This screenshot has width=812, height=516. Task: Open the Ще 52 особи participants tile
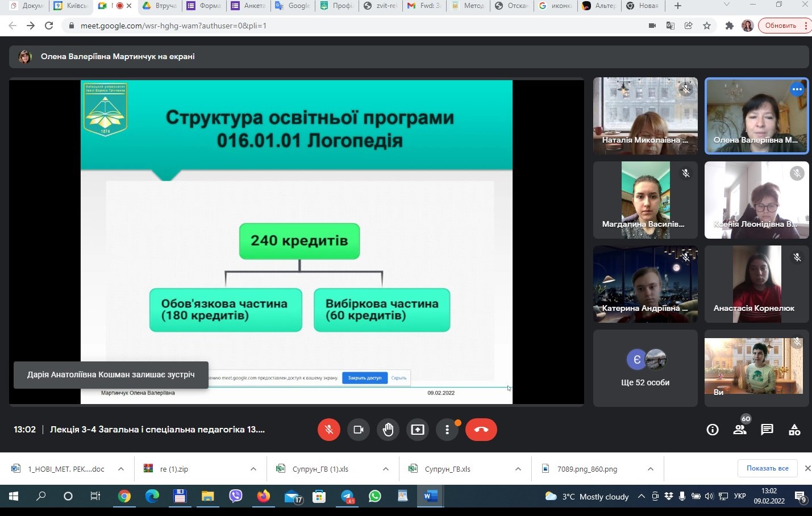pyautogui.click(x=645, y=368)
